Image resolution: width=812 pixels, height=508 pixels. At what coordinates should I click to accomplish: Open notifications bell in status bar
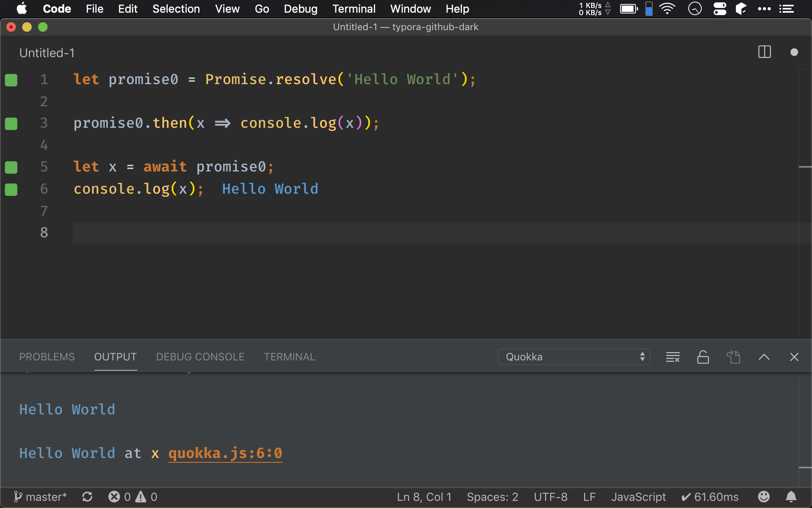(791, 497)
